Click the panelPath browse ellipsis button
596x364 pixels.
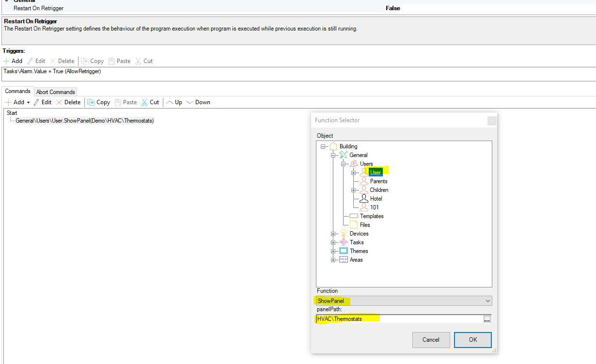[486, 319]
